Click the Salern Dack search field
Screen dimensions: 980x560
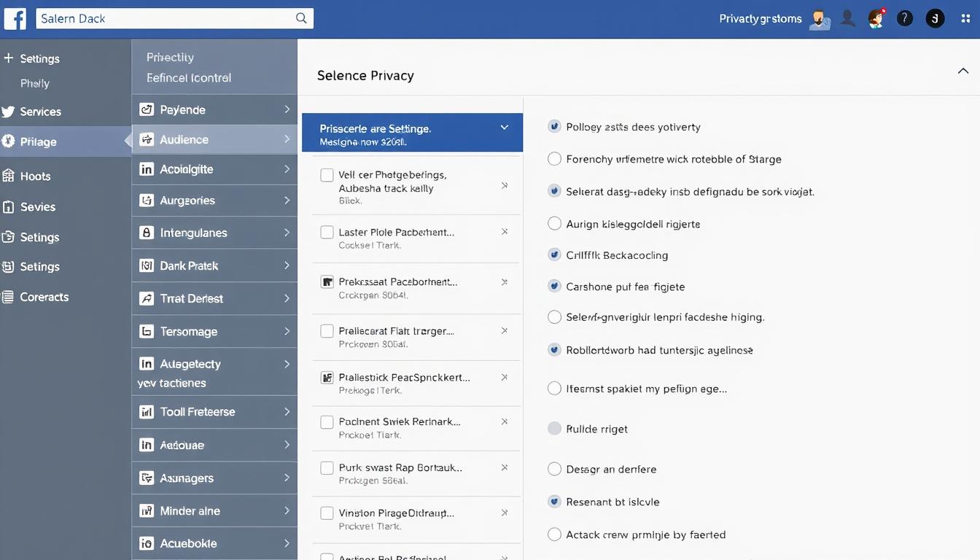pyautogui.click(x=164, y=18)
